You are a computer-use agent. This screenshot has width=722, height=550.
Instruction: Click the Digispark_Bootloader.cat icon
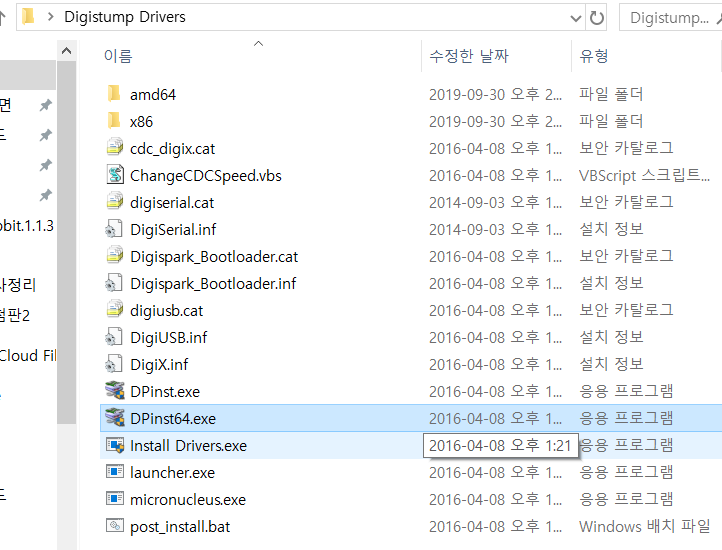pyautogui.click(x=114, y=257)
